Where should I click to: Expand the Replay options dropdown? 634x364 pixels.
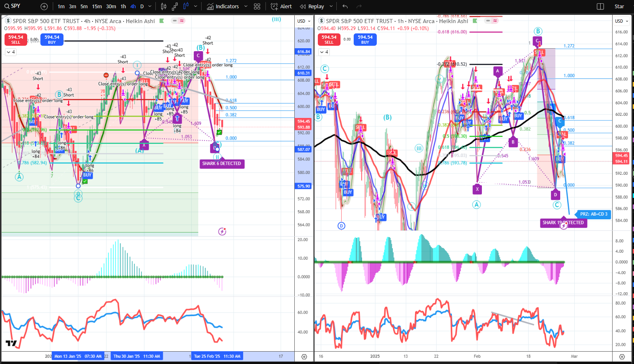coord(331,7)
